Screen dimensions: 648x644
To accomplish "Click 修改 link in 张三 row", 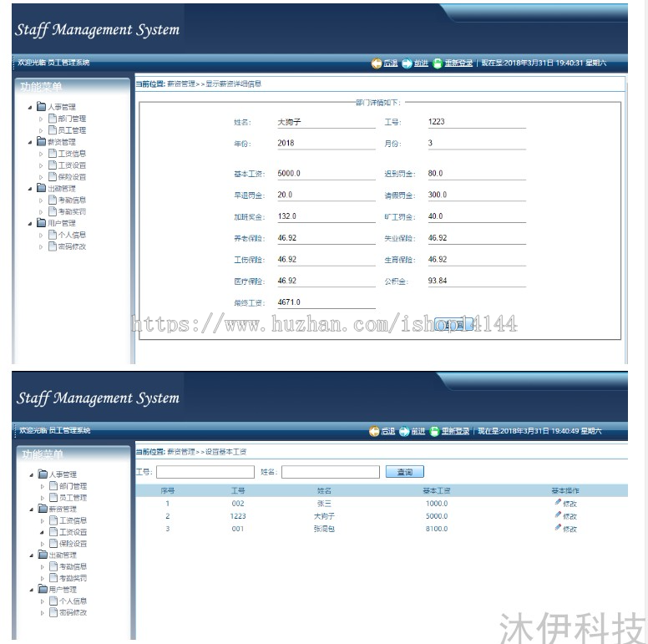I will click(x=570, y=504).
